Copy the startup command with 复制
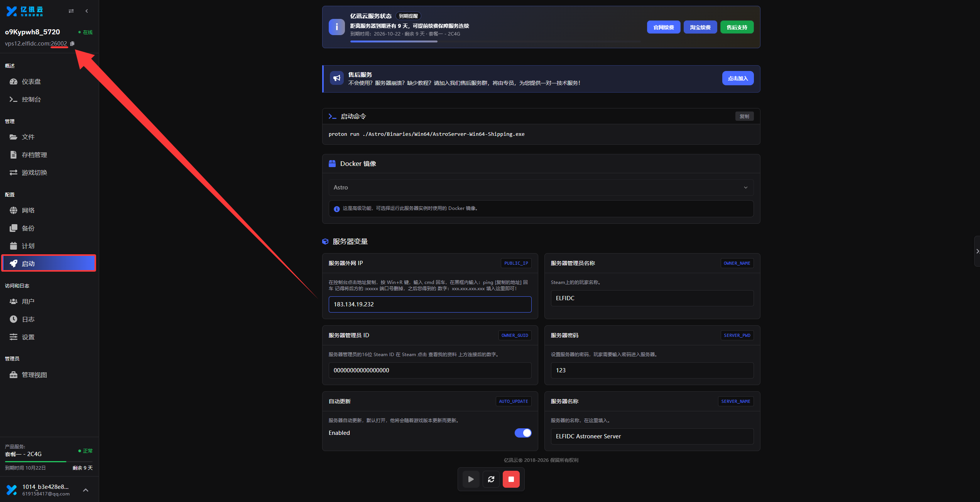Viewport: 980px width, 502px height. (x=744, y=116)
